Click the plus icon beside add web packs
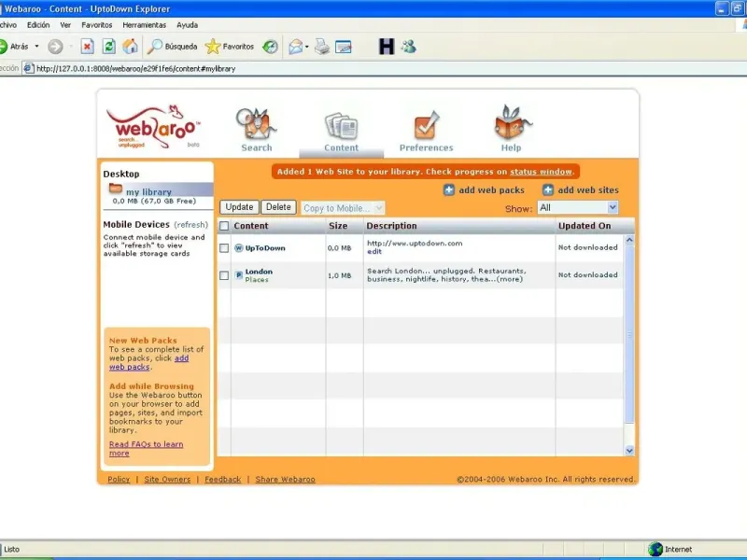Viewport: 747px width, 560px height. coord(449,190)
